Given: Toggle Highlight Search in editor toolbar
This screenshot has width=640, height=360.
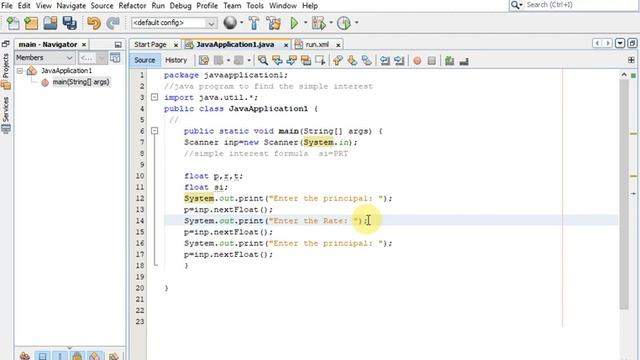Looking at the screenshot, I should pos(306,60).
